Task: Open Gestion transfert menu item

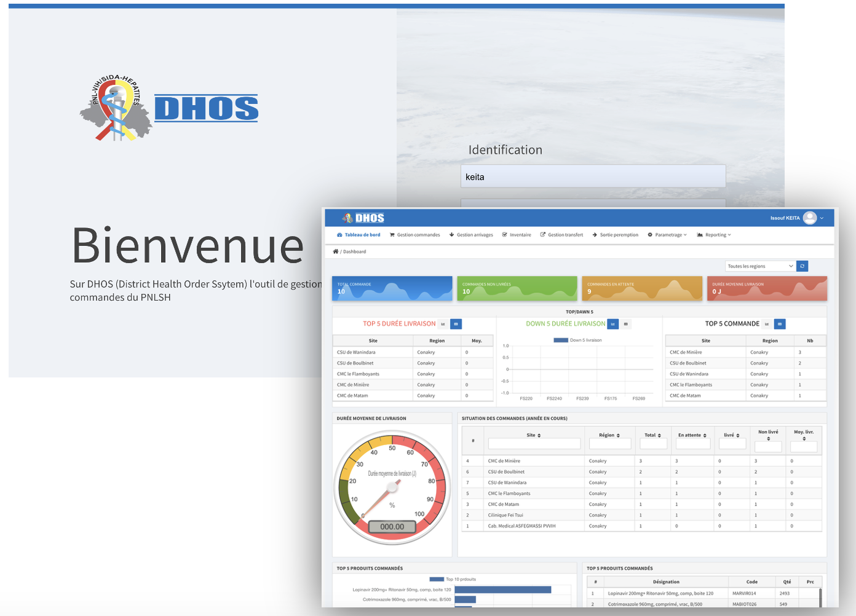Action: (x=561, y=235)
